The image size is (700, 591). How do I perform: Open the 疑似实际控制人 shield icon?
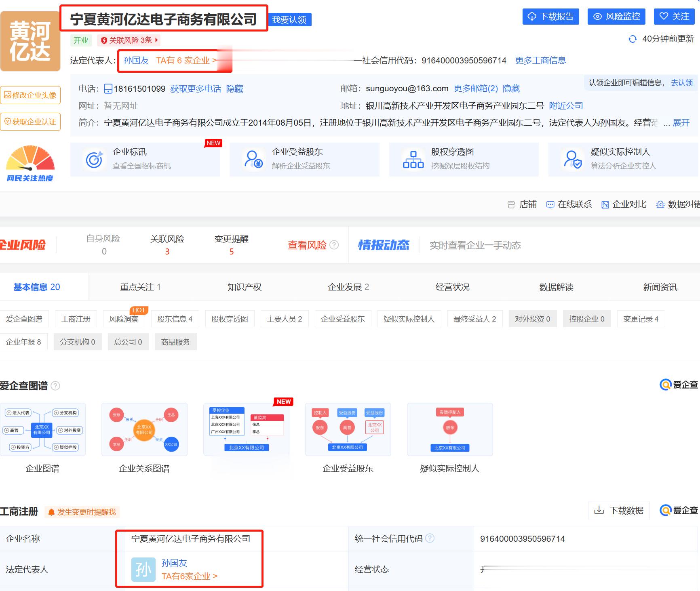point(573,160)
